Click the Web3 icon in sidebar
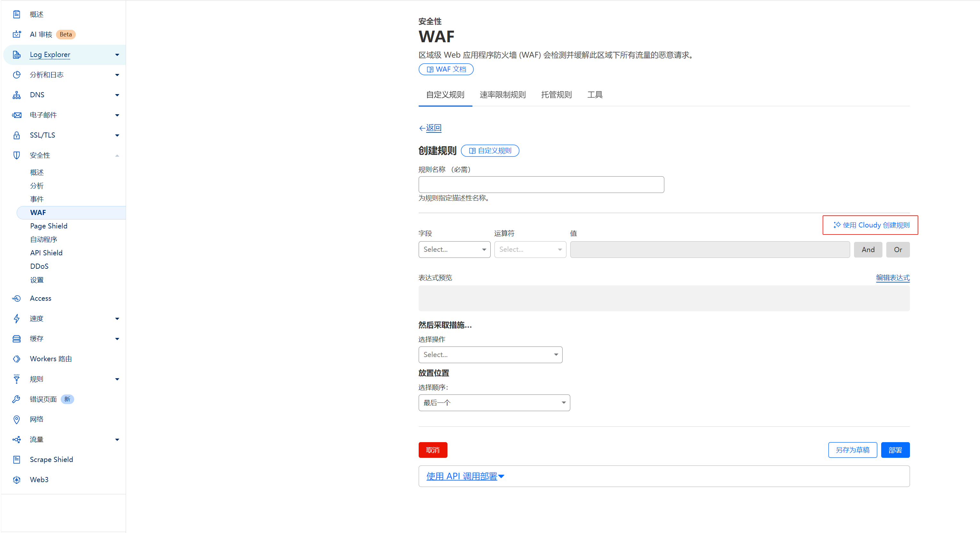This screenshot has height=533, width=980. click(16, 479)
